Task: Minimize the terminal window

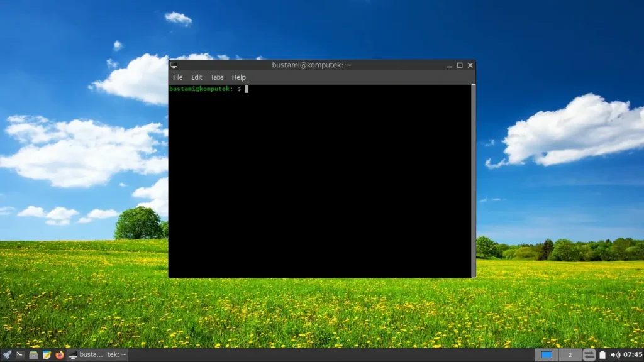Action: tap(449, 65)
